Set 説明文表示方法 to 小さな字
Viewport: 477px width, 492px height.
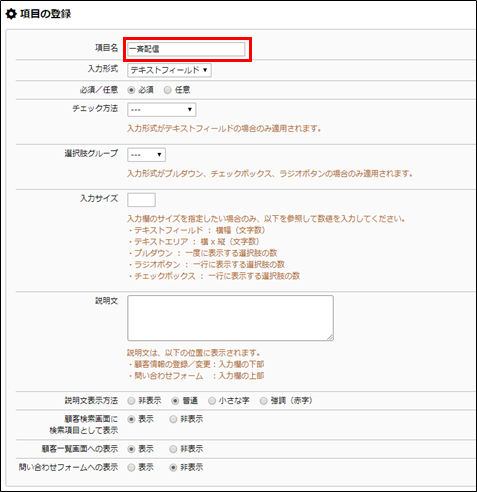212,401
